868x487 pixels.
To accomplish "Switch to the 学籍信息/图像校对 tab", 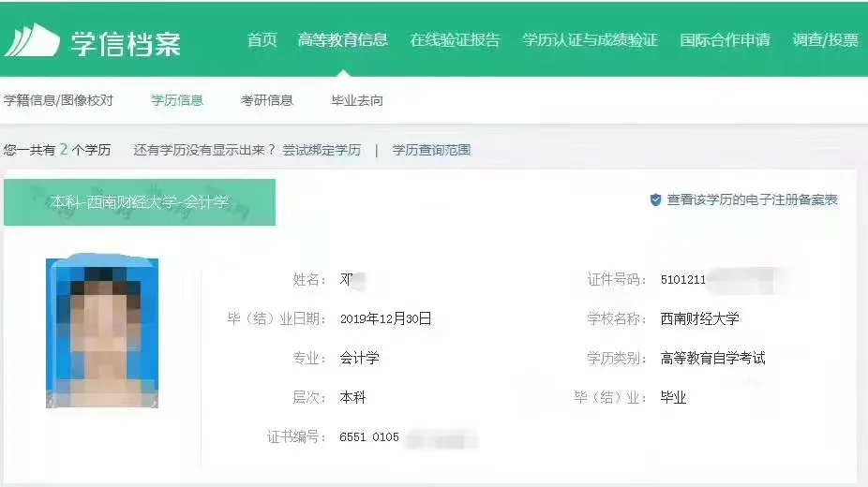I will (x=58, y=100).
